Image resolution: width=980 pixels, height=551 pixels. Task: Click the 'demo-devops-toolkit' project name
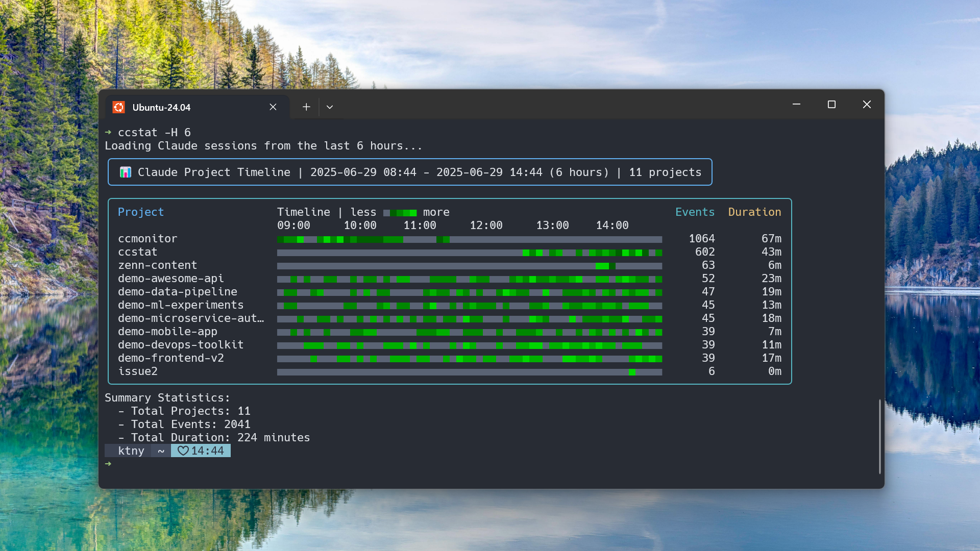coord(181,345)
